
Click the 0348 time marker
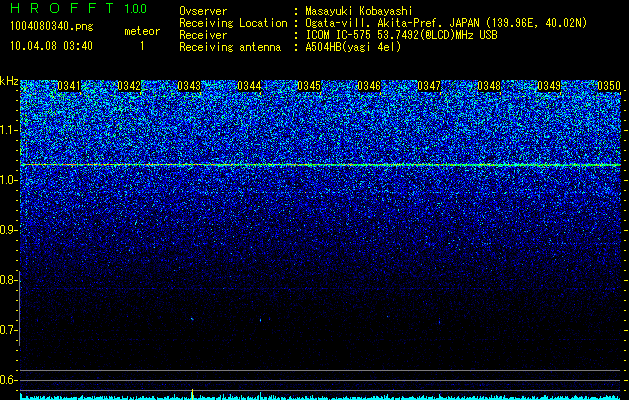point(489,86)
